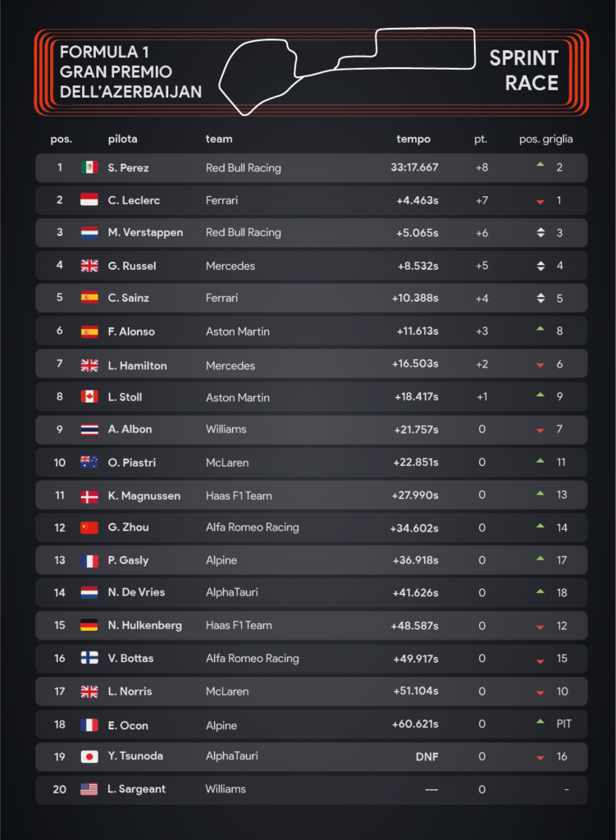616x840 pixels.
Task: Click the Japanese flag beside Y. Tsunoda
Action: [89, 756]
